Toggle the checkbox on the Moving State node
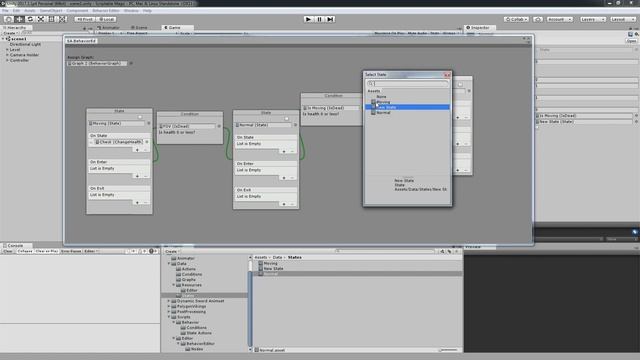This screenshot has width=640, height=360. coord(140,117)
